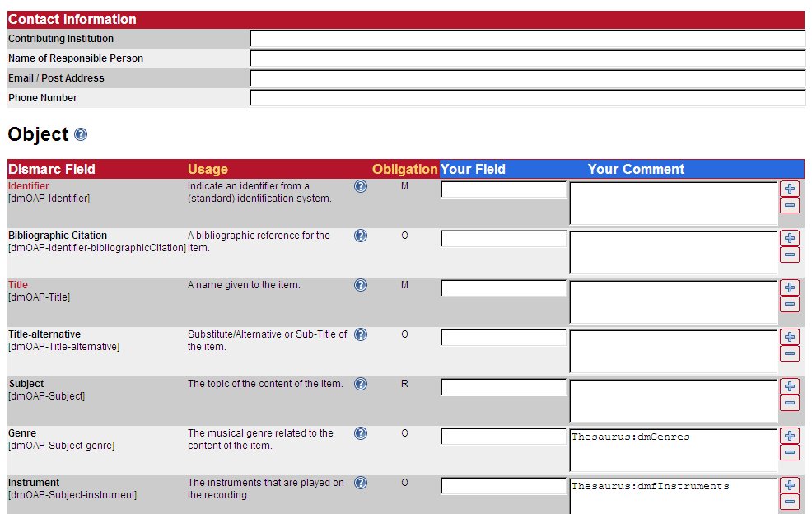Click the [dmOAP-Title-alternative] label
Image resolution: width=812 pixels, height=514 pixels.
(63, 347)
